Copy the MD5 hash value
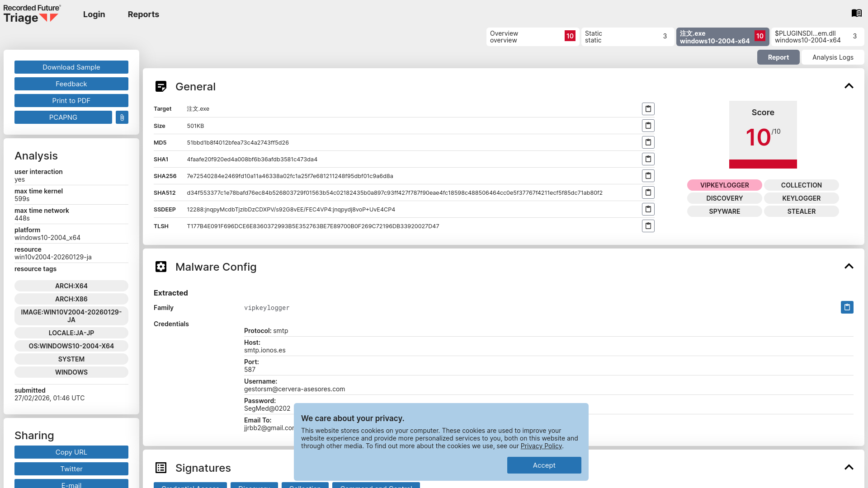This screenshot has height=488, width=868. [648, 142]
